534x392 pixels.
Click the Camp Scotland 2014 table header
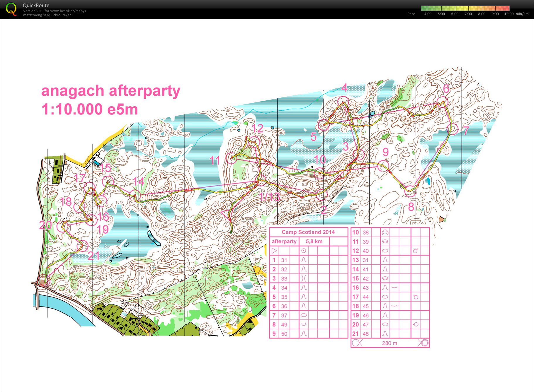coord(308,232)
